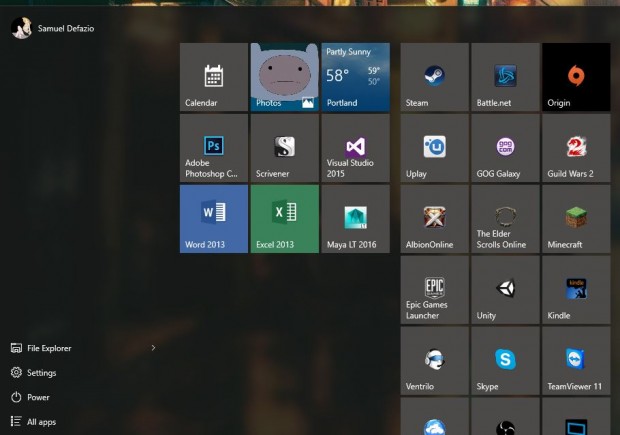Open the Minecraft tile
This screenshot has width=620, height=435.
click(x=576, y=219)
